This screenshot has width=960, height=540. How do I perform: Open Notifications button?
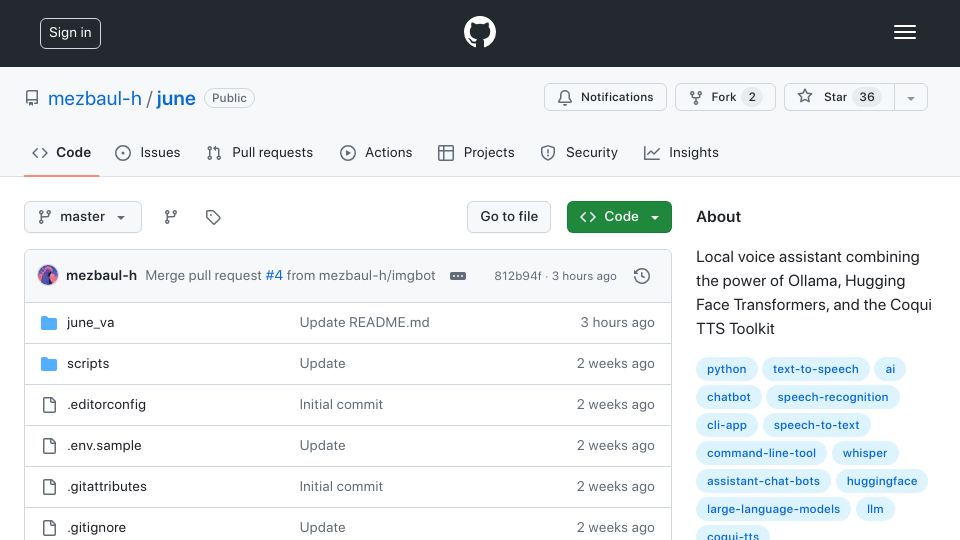pos(605,97)
